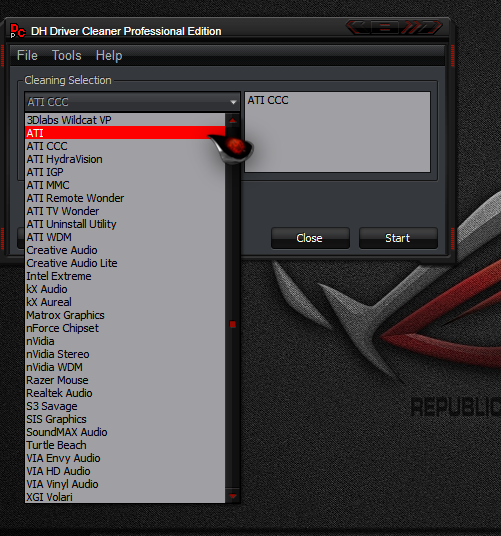Open the Help menu

click(109, 55)
